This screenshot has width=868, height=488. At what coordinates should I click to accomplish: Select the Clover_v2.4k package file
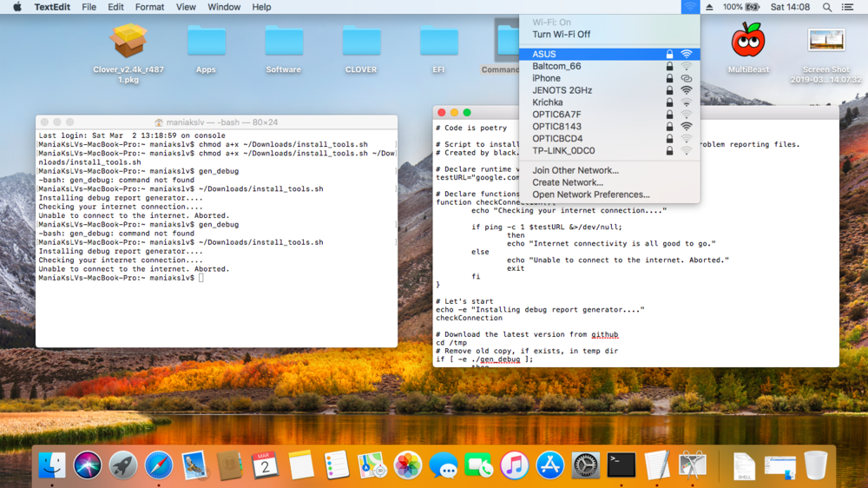tap(128, 41)
